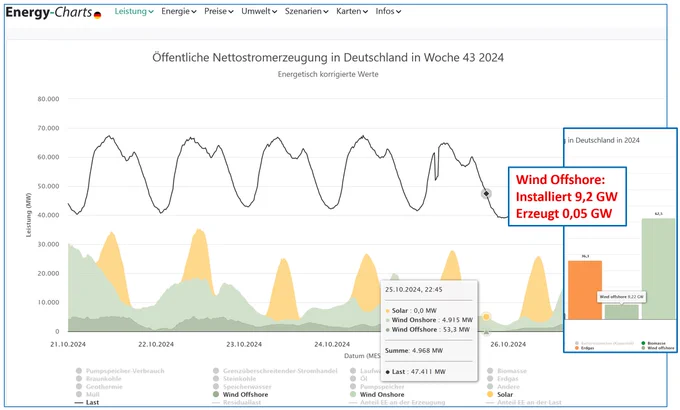Hide the Wind Offshore legend series

240,394
